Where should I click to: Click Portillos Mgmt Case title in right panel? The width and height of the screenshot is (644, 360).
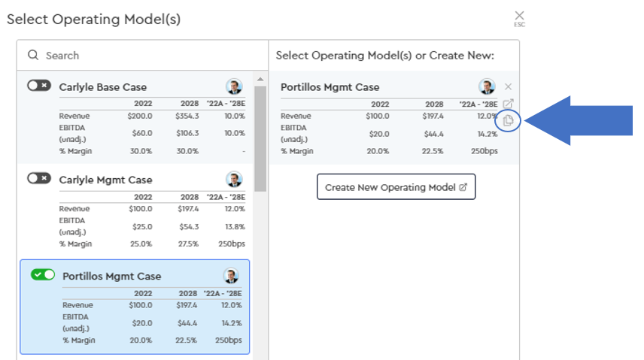pyautogui.click(x=330, y=87)
